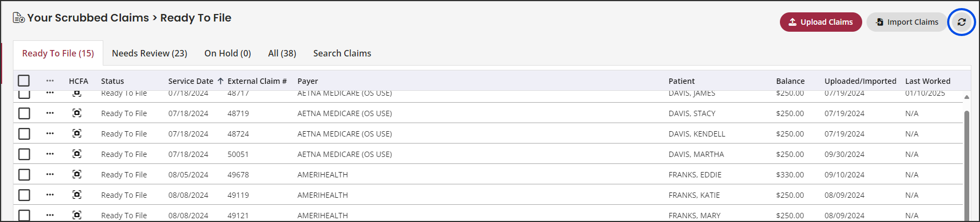Open HCFA form icon for DAVIS, MARTHA

click(x=77, y=154)
